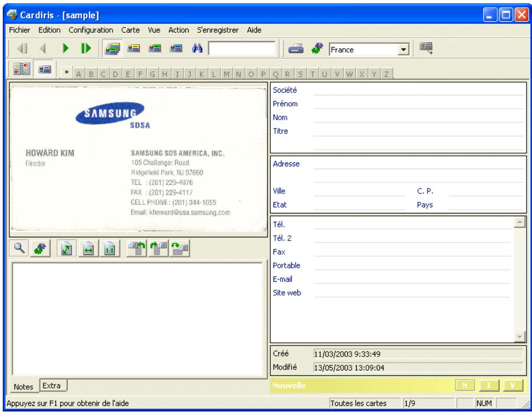Click the E-mail input field
This screenshot has height=412, width=532.
click(x=412, y=279)
